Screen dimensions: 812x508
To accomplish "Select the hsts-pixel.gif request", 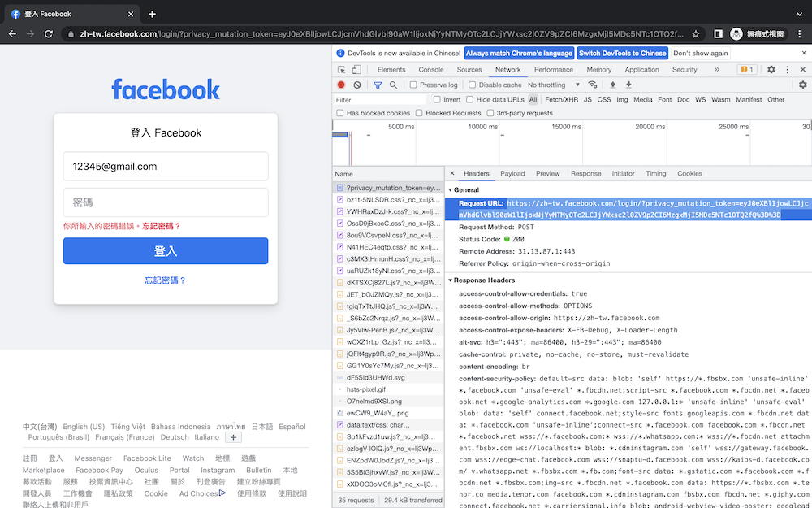I will tap(388, 389).
